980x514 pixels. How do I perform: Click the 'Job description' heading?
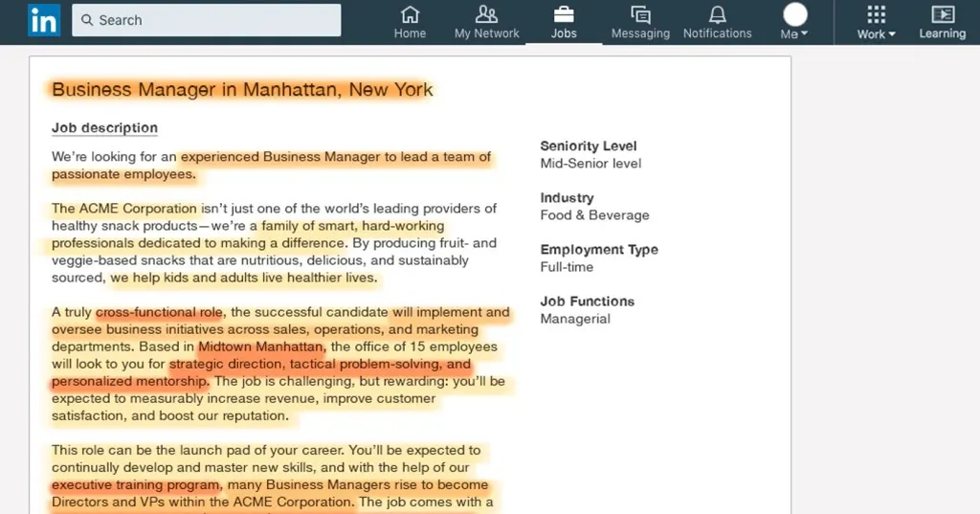104,127
